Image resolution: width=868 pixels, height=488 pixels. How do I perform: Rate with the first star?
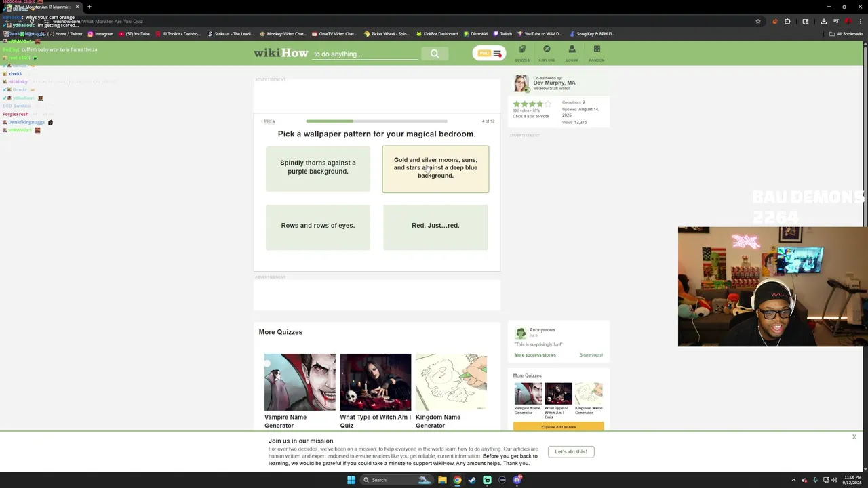pyautogui.click(x=517, y=104)
